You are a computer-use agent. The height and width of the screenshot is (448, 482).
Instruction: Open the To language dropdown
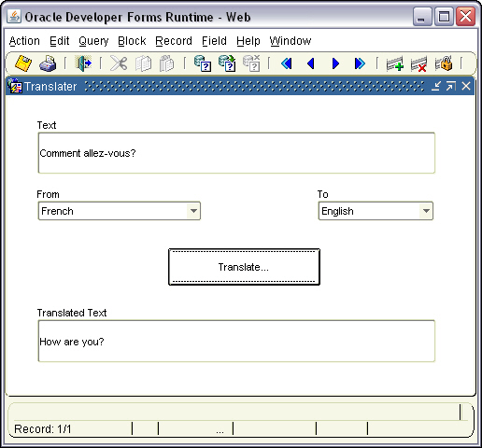pos(426,211)
